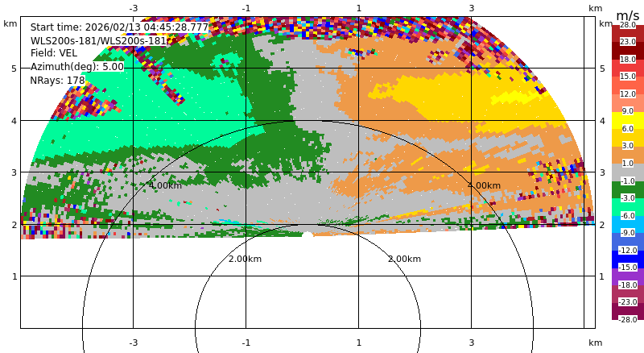Click the -28.0 colorbar label

(628, 319)
